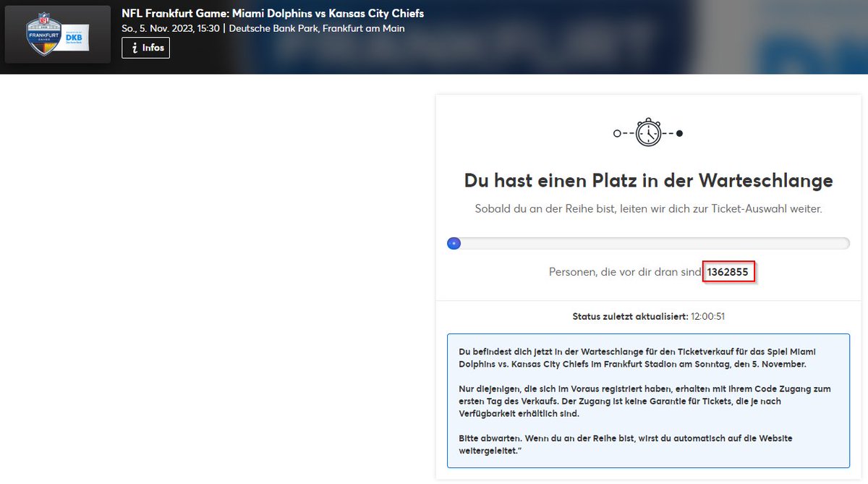868x484 pixels.
Task: Click the blue queue progress bar indicator
Action: coord(454,244)
